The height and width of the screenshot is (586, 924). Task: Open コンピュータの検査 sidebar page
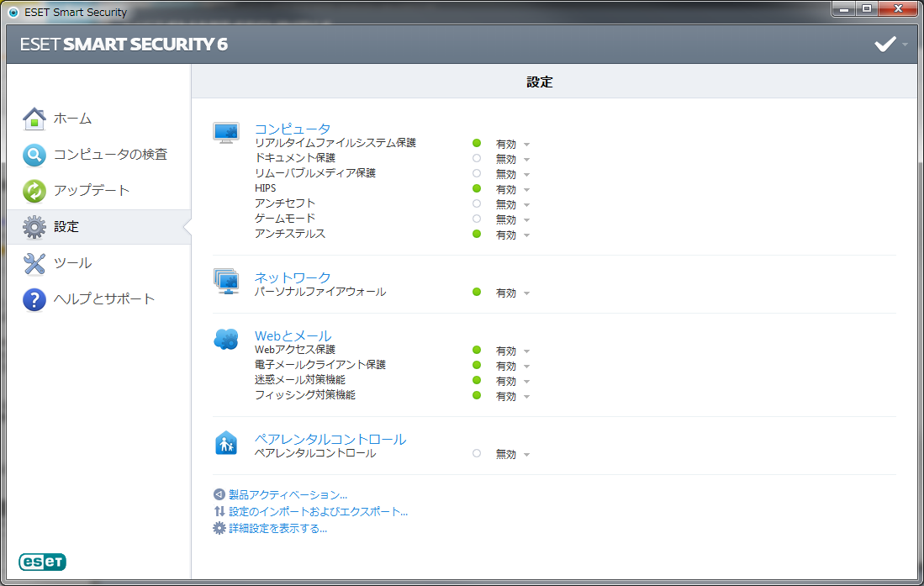coord(99,155)
